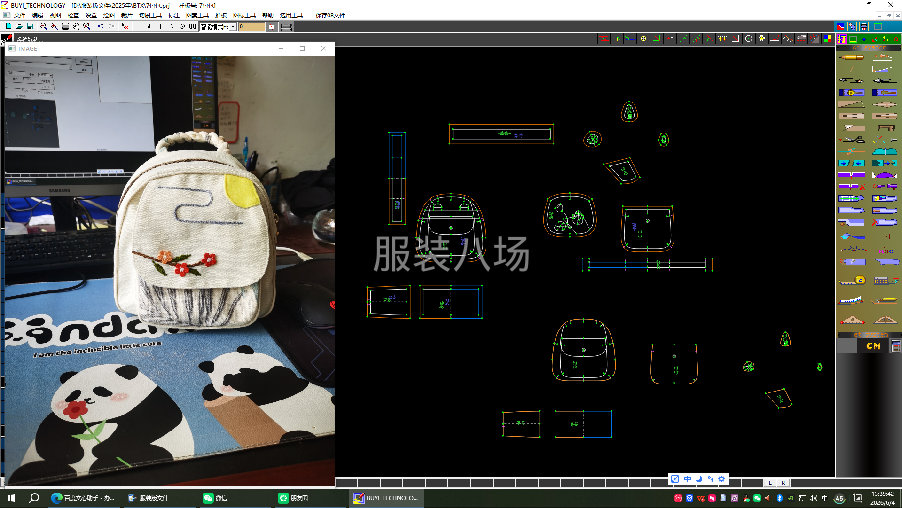Switch to Edge browser in taskbar
Viewport: 902px width, 508px height.
click(x=83, y=498)
